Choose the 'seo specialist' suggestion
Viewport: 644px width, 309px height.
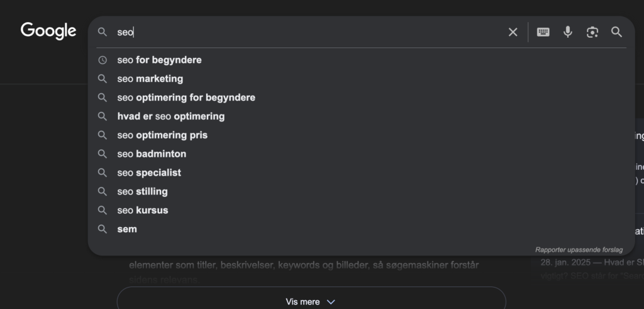point(362,172)
